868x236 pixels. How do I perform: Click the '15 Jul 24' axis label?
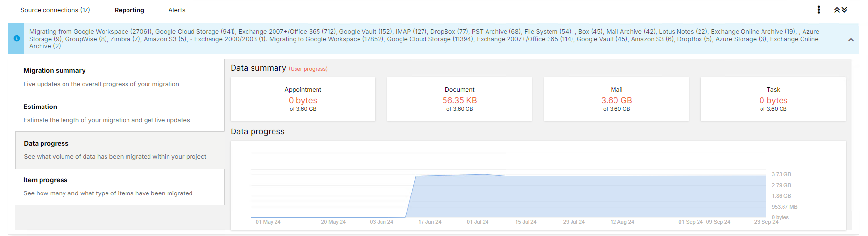point(526,222)
